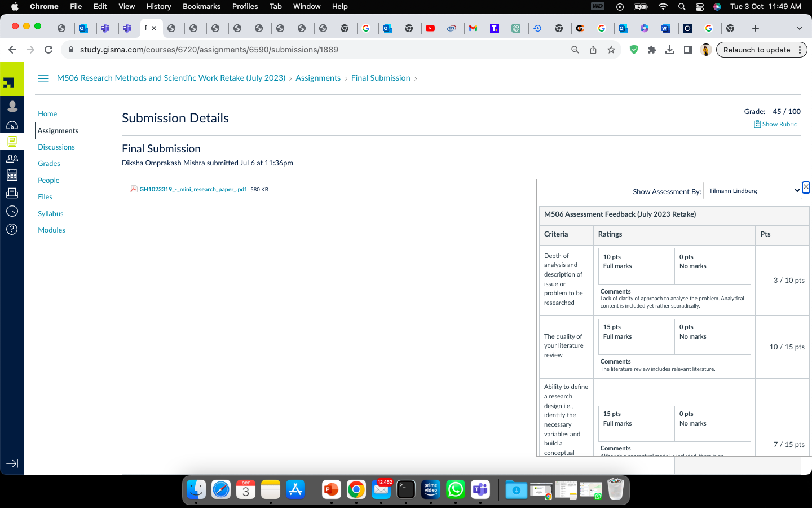The width and height of the screenshot is (812, 508).
Task: Select Assignments in course navigation
Action: [x=58, y=130]
